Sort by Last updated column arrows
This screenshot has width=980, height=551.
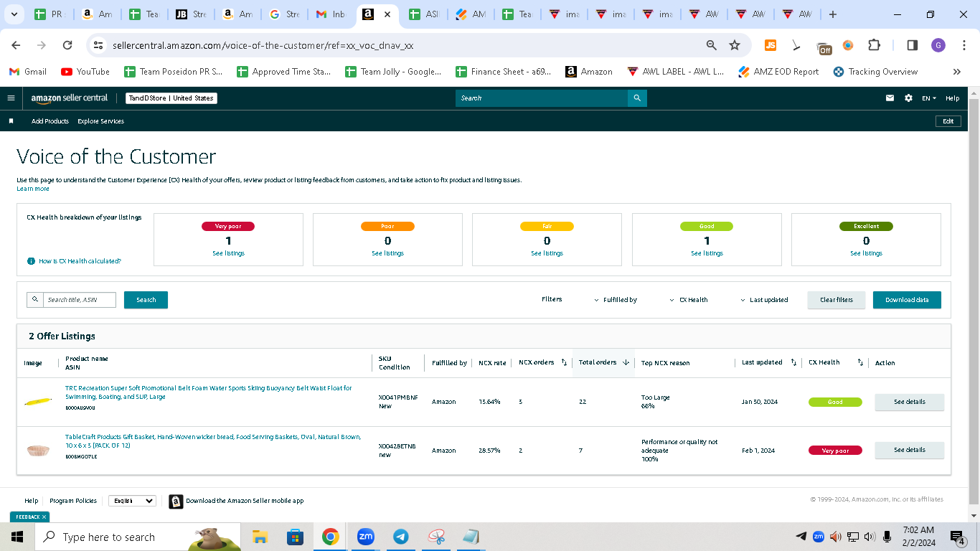793,362
